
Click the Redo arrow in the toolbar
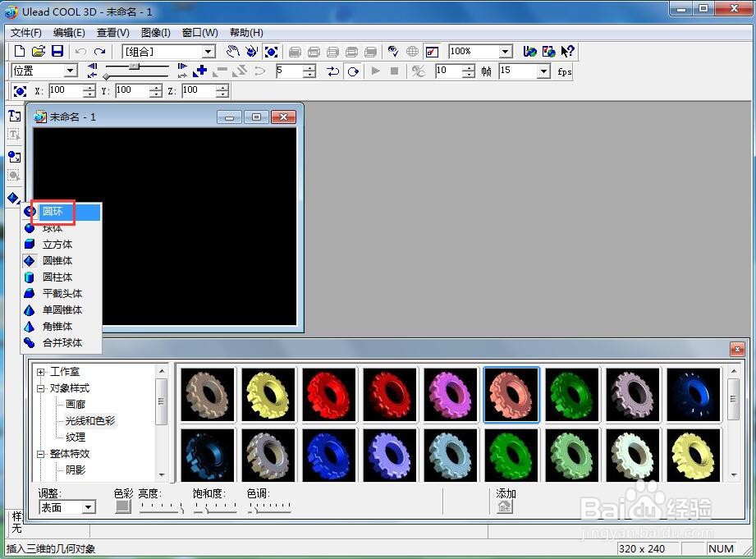(x=100, y=51)
